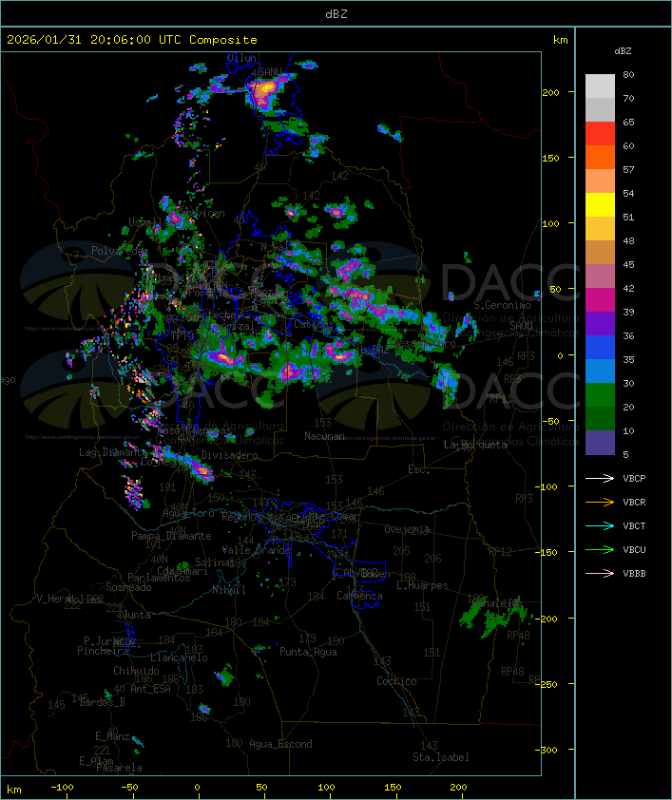Pick the magenta 39-42 dBZ legend color
672x800 pixels.
(x=600, y=300)
